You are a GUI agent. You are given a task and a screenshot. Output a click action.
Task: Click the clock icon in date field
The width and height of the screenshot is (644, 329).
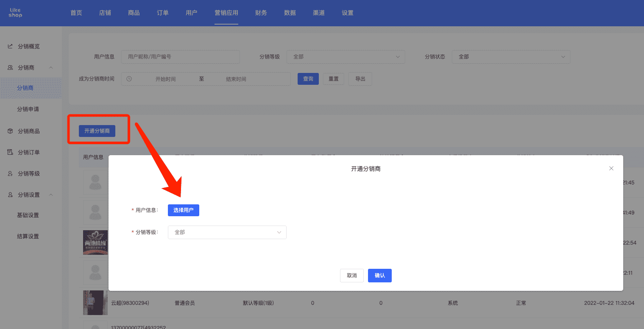[129, 79]
